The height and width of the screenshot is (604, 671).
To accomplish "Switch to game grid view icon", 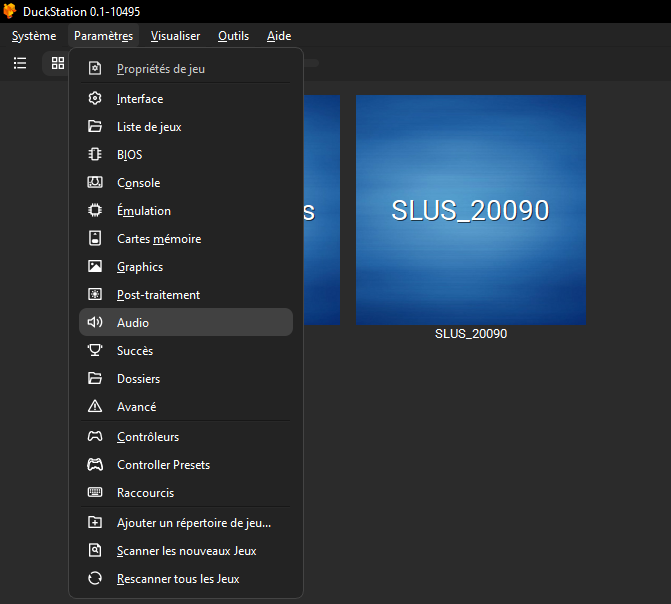I will pos(58,63).
